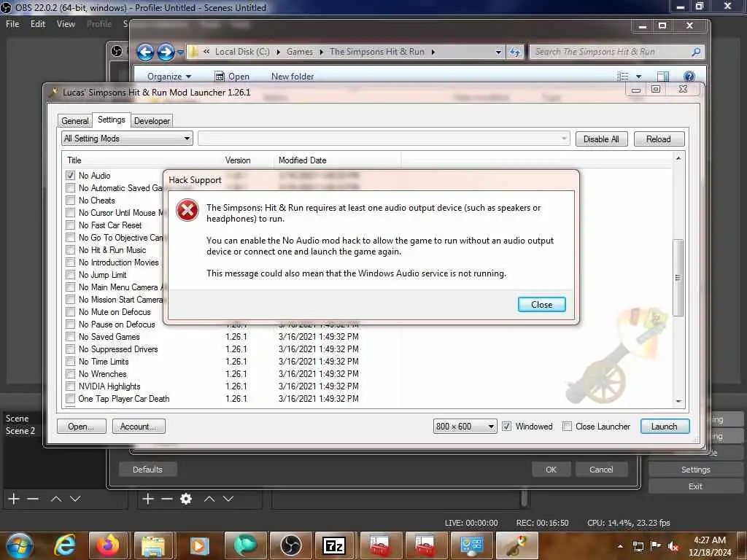Click the Account... button
The height and width of the screenshot is (560, 747).
tap(139, 426)
